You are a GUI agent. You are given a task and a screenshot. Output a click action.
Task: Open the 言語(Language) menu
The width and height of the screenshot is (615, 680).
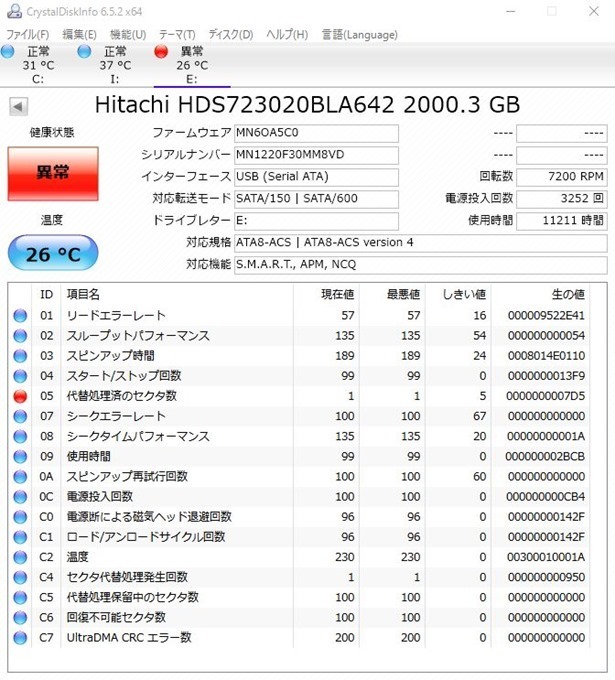click(360, 34)
